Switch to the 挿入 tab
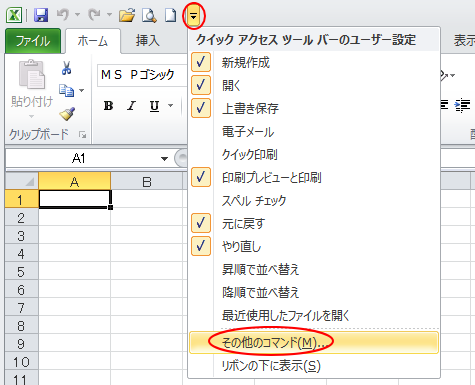 [x=148, y=41]
